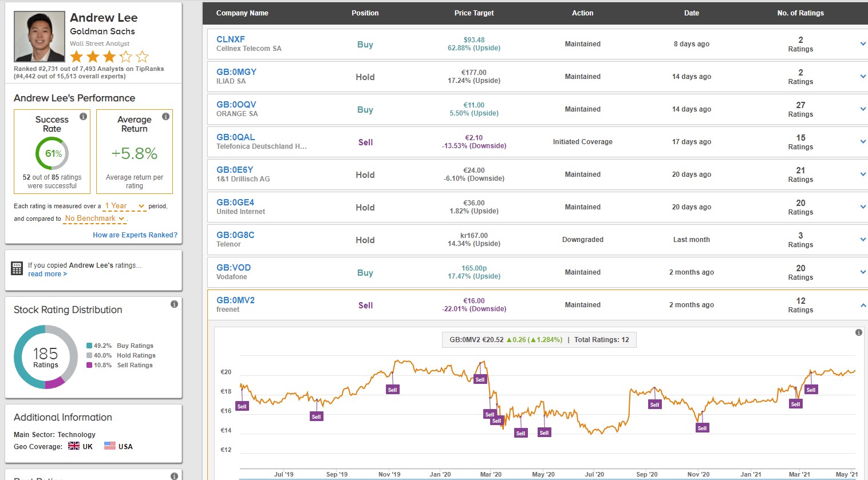Click the 61% success rate gauge
Viewport: 868px width, 480px height.
(x=52, y=153)
